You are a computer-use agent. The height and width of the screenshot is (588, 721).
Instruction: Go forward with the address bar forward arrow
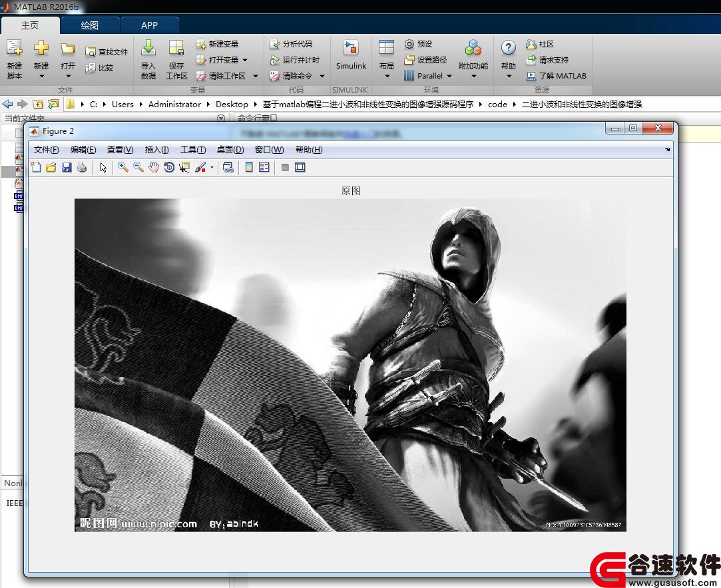point(22,104)
